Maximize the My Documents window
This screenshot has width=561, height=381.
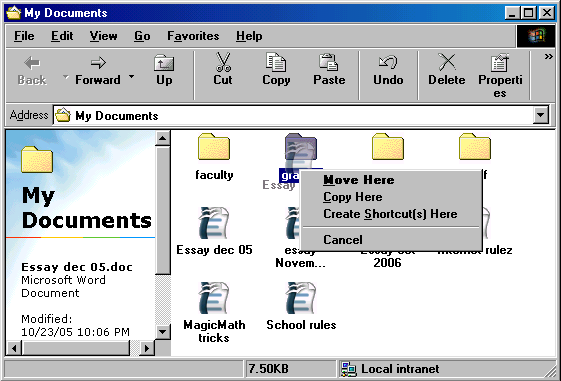coord(528,13)
